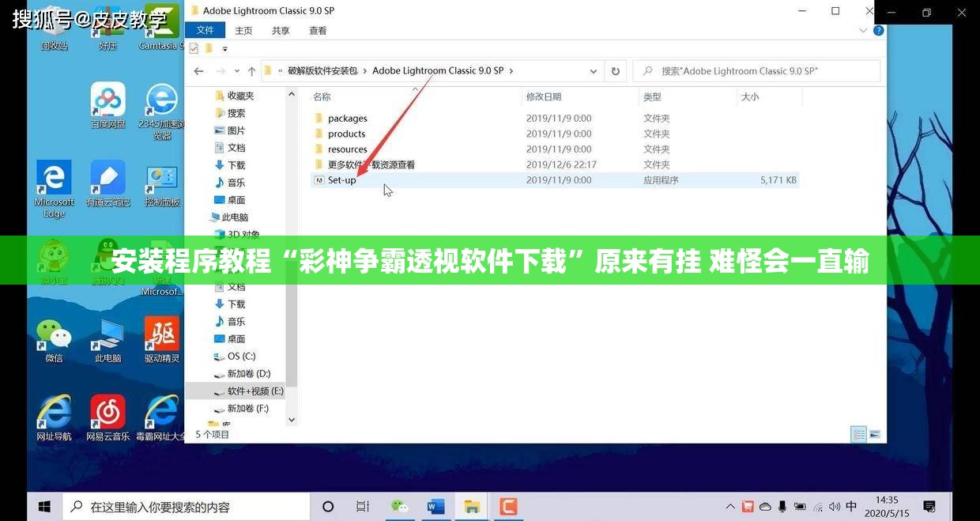
Task: Select the resources folder
Action: click(x=348, y=149)
